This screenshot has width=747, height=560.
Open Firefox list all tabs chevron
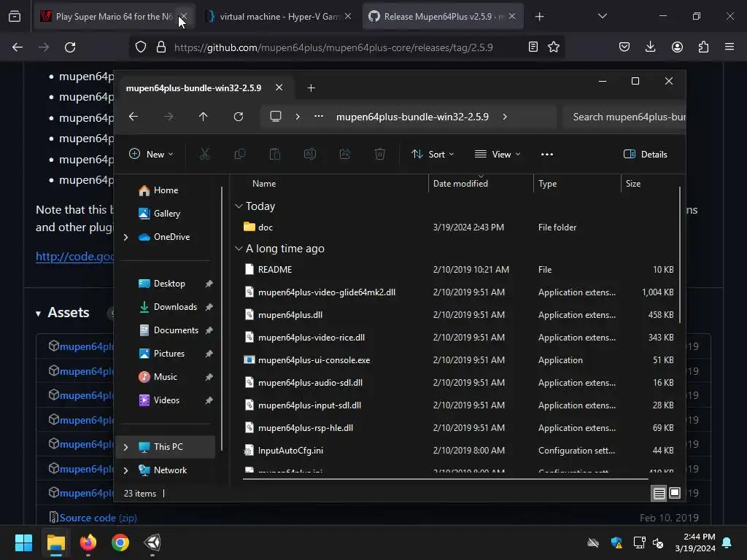(x=602, y=16)
